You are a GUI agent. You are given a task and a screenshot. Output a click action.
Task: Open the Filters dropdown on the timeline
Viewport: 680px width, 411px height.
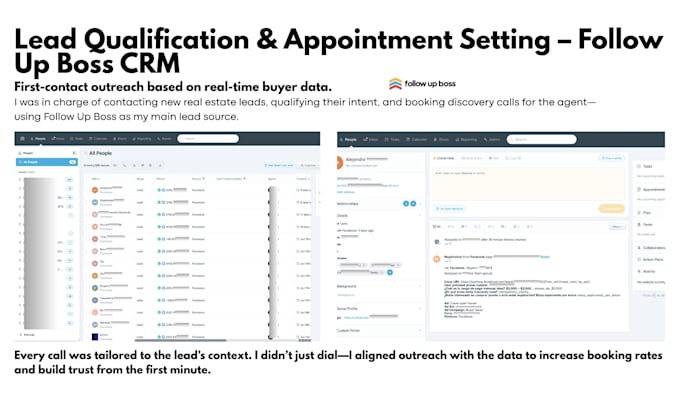click(617, 227)
